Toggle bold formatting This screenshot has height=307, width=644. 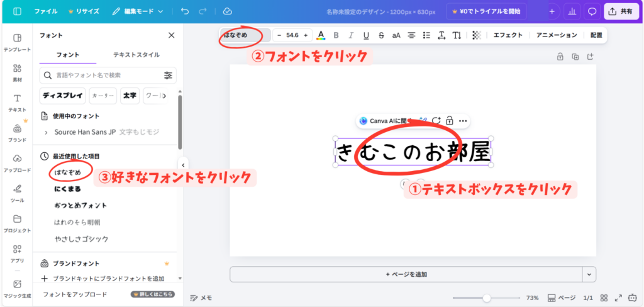[x=336, y=35]
